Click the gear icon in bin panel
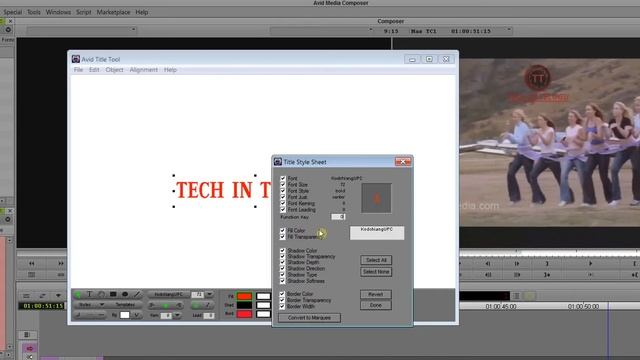The height and width of the screenshot is (360, 640). [8, 29]
